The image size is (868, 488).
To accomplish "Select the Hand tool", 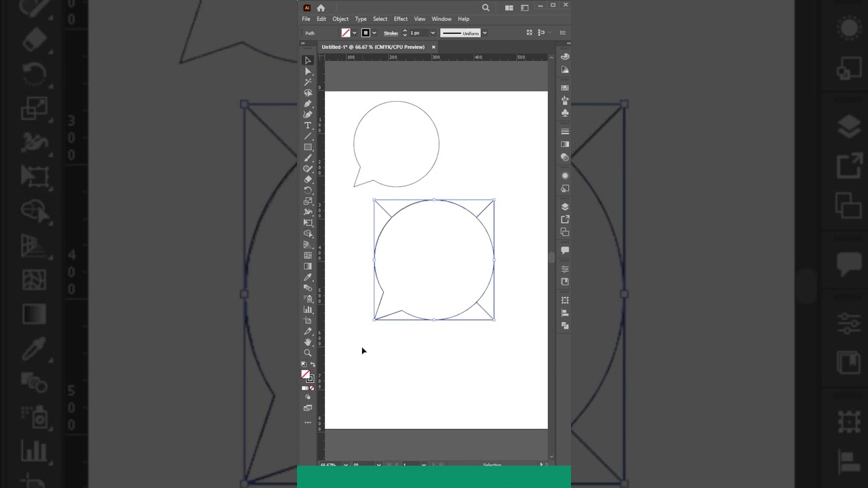I will click(308, 342).
